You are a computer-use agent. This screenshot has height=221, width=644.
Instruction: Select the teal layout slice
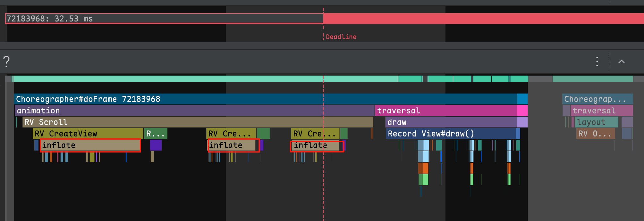pos(596,122)
